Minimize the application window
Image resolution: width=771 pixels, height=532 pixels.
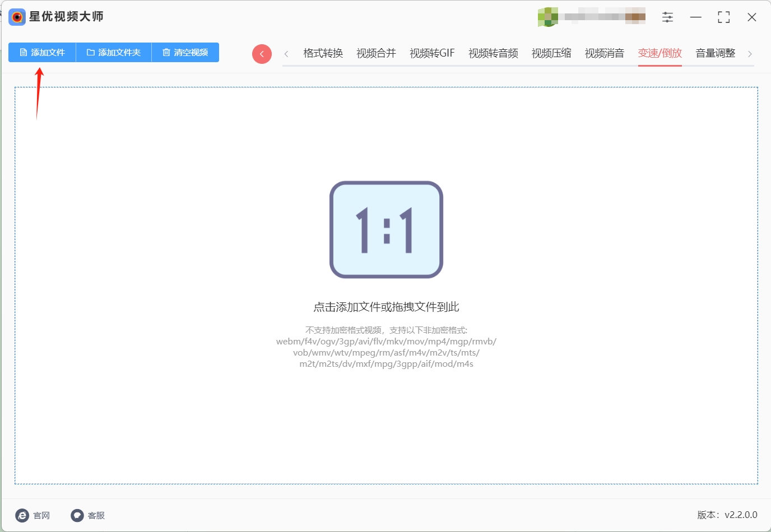696,17
